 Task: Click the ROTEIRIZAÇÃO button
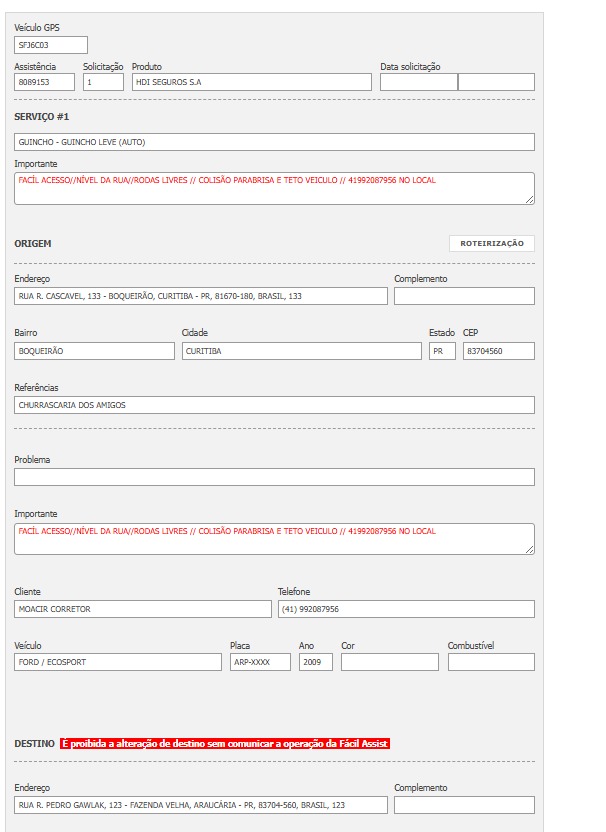(491, 244)
